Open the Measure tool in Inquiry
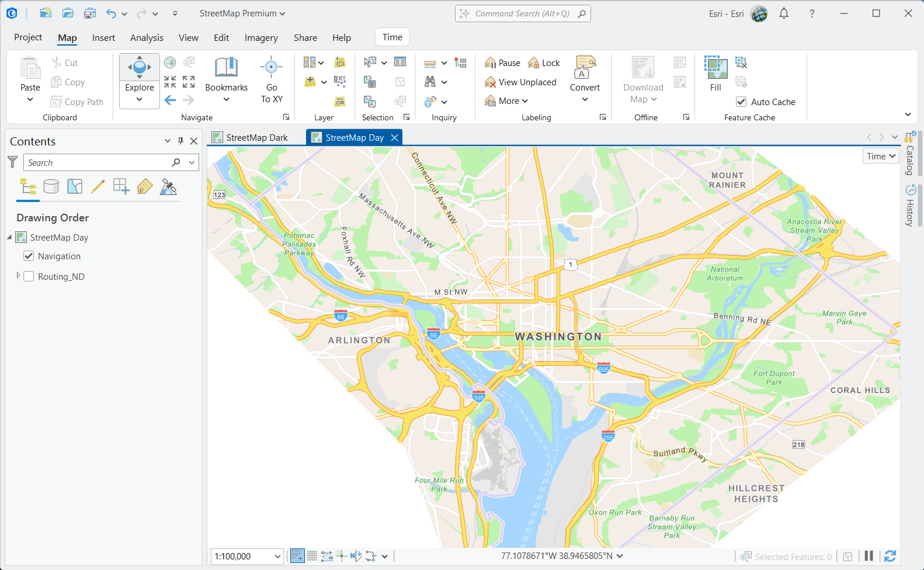Viewport: 924px width, 570px height. [430, 63]
